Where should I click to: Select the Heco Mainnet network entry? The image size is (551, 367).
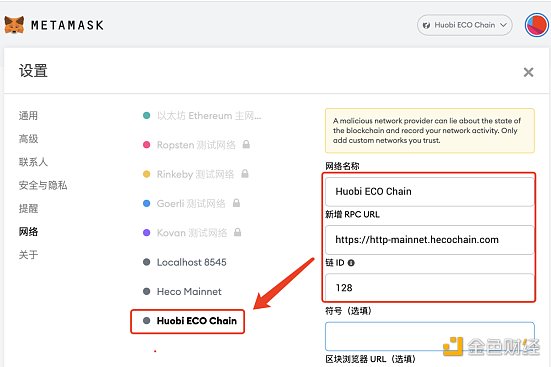point(182,291)
